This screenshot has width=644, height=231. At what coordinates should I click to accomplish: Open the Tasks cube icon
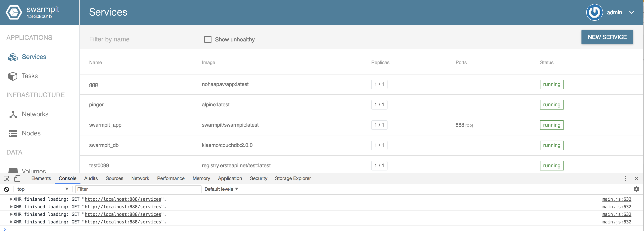(13, 76)
